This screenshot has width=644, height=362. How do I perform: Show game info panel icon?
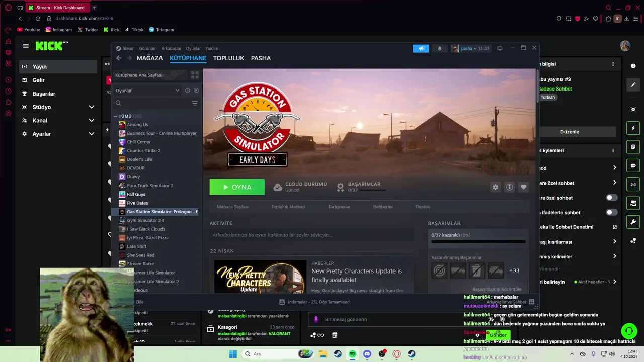click(509, 187)
